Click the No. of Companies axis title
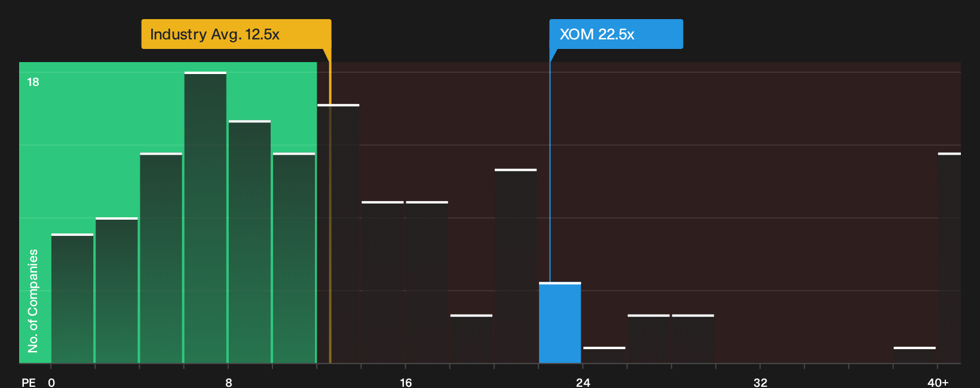980x388 pixels. point(33,301)
